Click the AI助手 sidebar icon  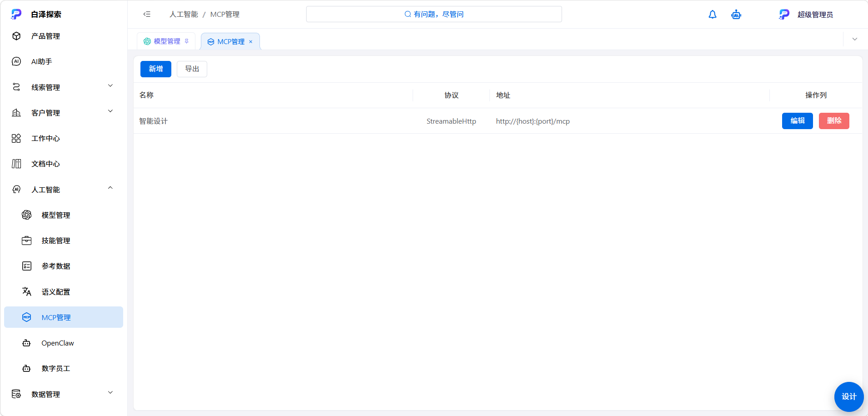click(x=16, y=61)
